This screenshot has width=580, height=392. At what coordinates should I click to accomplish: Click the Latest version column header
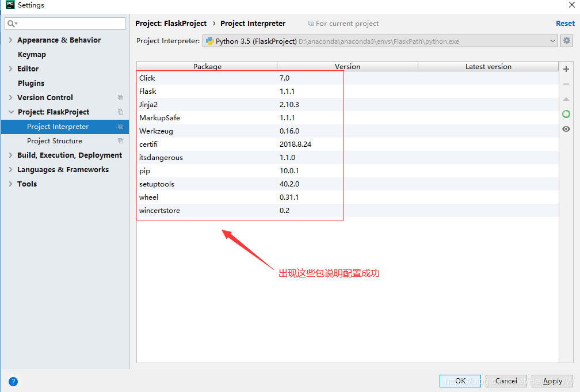coord(489,67)
